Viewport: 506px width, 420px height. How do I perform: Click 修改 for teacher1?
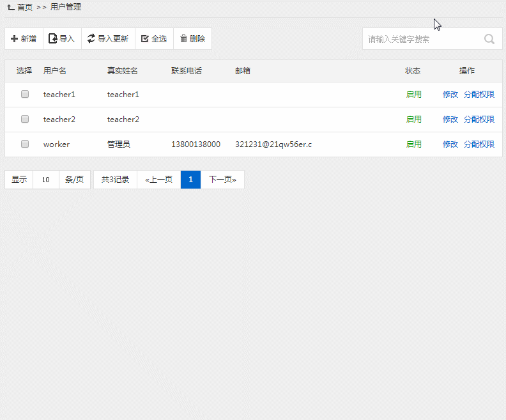point(450,95)
